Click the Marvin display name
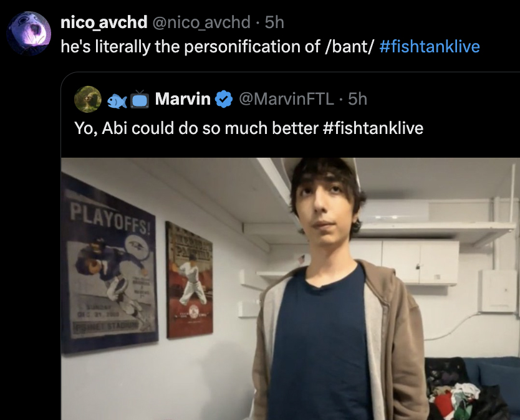520x420 pixels. pyautogui.click(x=183, y=99)
